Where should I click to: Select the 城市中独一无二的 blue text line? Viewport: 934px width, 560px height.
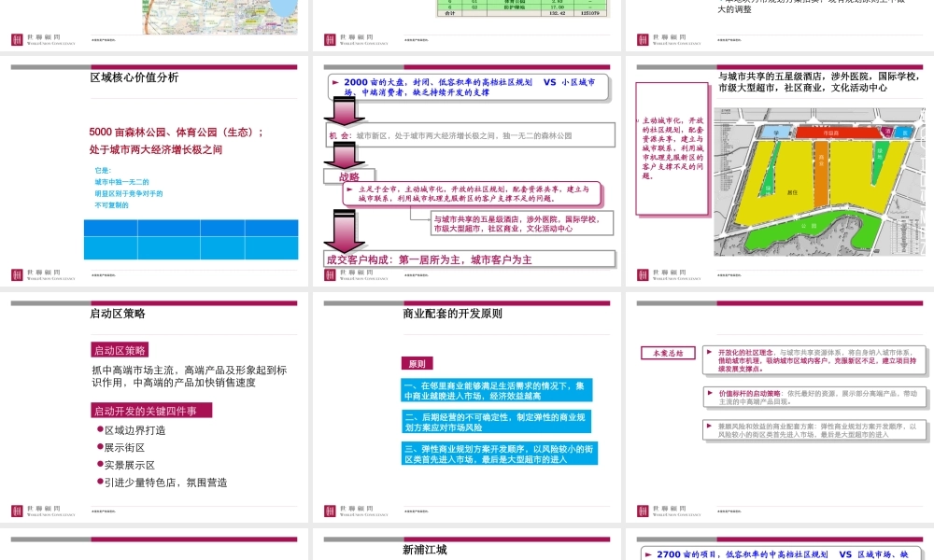tap(121, 182)
